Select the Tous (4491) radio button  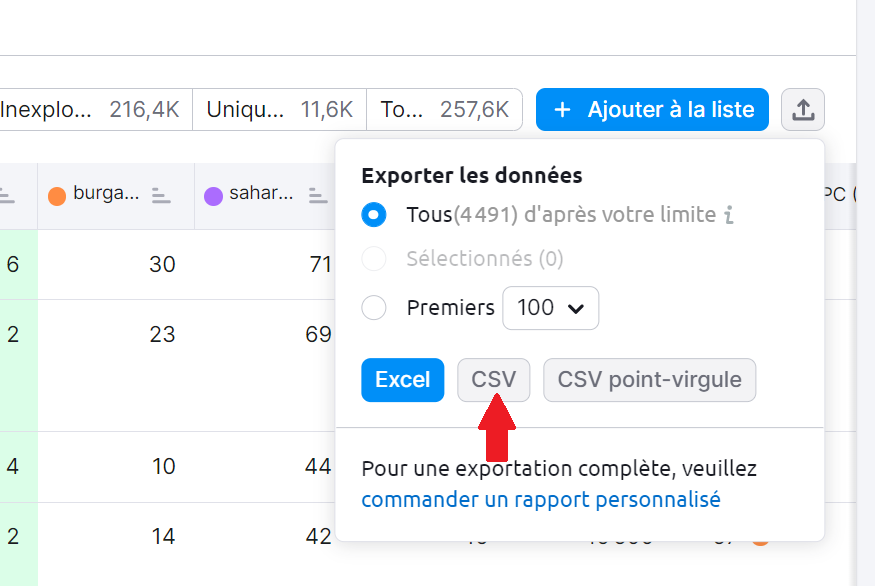click(374, 214)
